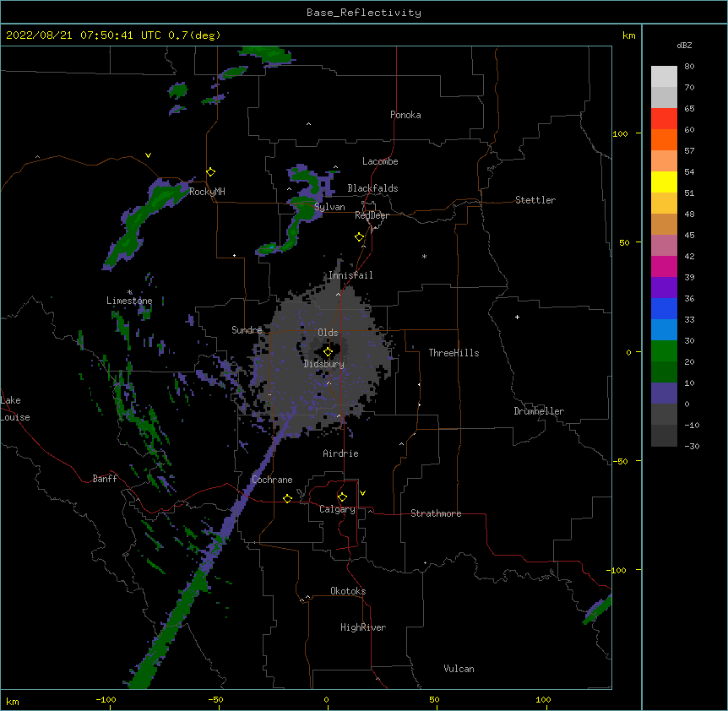The height and width of the screenshot is (711, 728).
Task: Select the orange 57-60 dBZ legend swatch
Action: [664, 139]
